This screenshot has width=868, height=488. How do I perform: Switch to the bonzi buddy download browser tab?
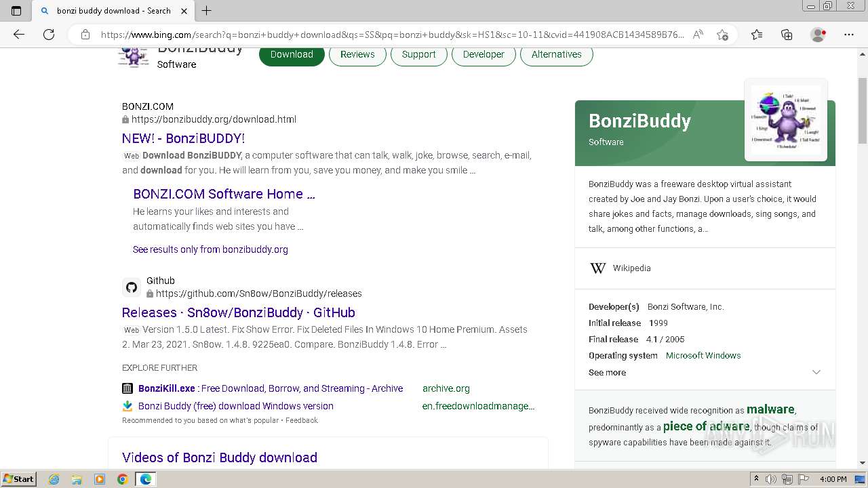[113, 10]
